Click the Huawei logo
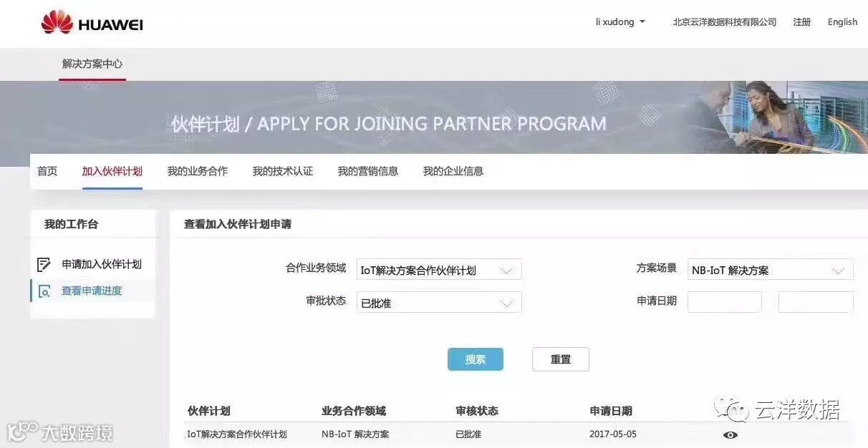 tap(92, 23)
